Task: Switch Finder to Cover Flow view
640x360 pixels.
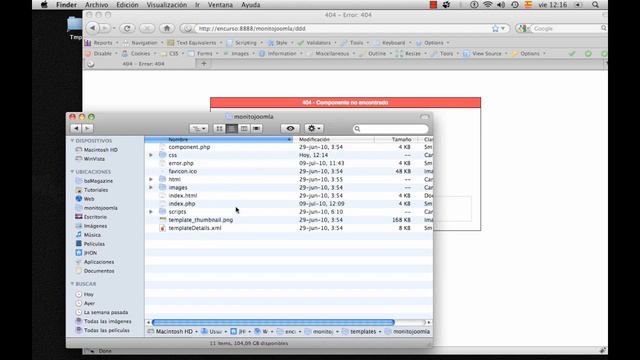Action: [256, 129]
